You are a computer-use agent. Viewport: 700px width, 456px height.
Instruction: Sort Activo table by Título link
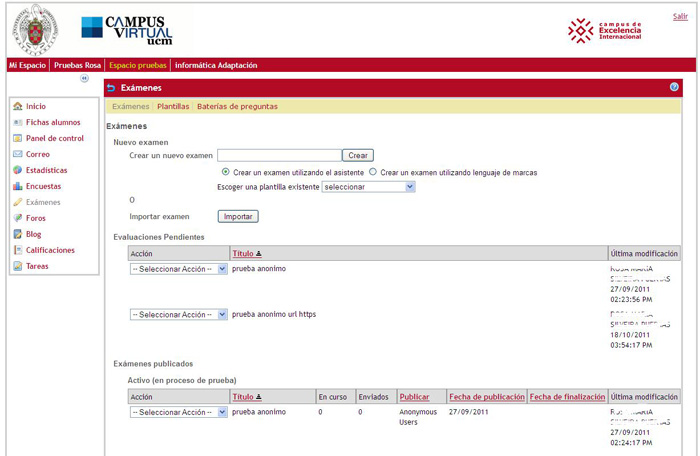pos(243,397)
